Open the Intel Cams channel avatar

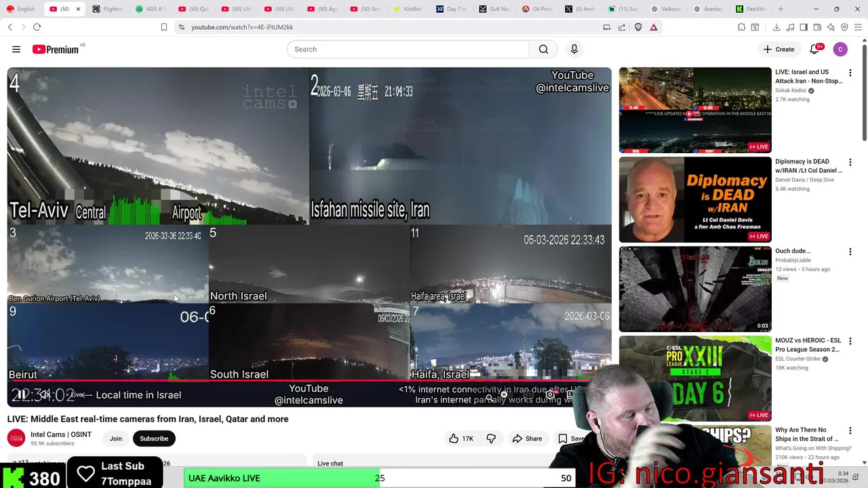pos(16,439)
